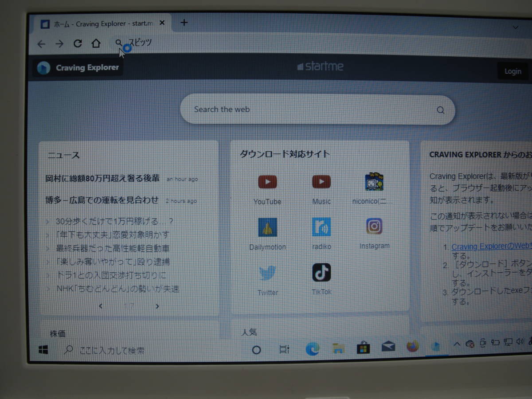Open the TikTok site shortcut
532x399 pixels.
(321, 279)
